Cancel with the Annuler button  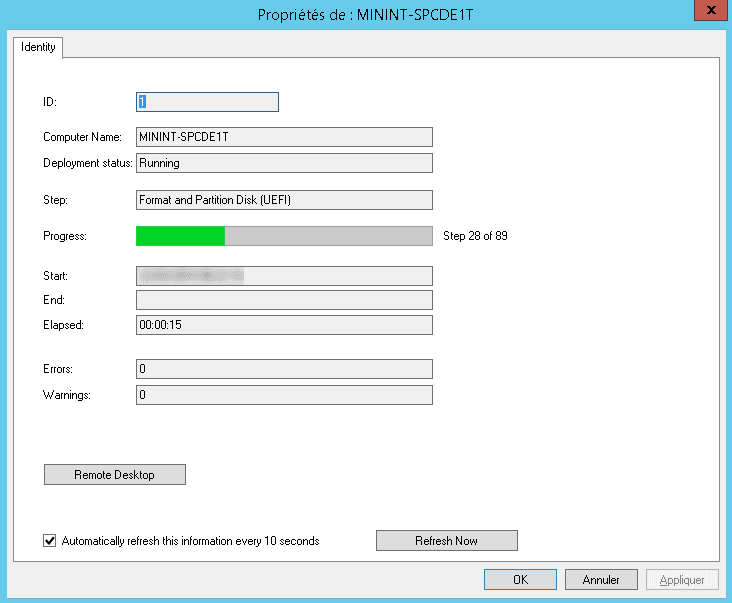pos(601,580)
